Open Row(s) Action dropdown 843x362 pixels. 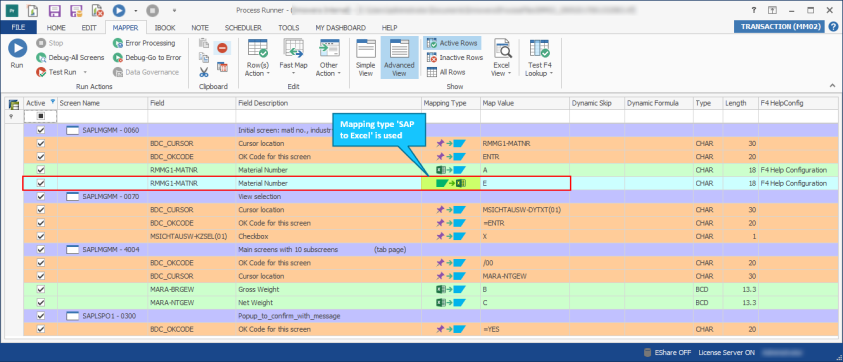click(257, 58)
